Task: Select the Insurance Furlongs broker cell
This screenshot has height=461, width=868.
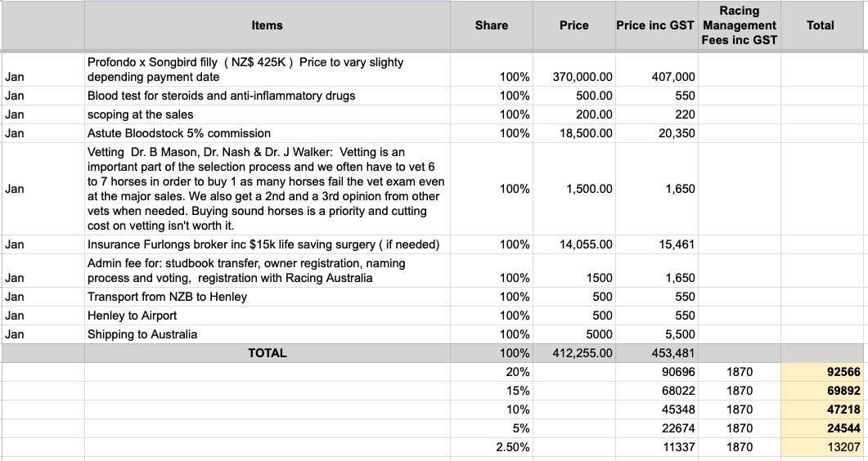Action: 267,244
